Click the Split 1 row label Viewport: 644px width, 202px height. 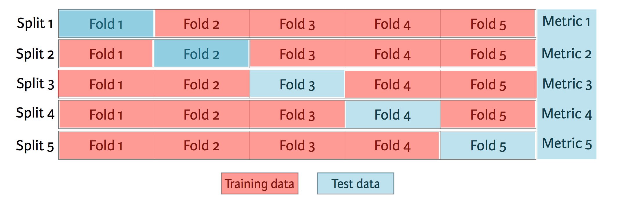(35, 23)
